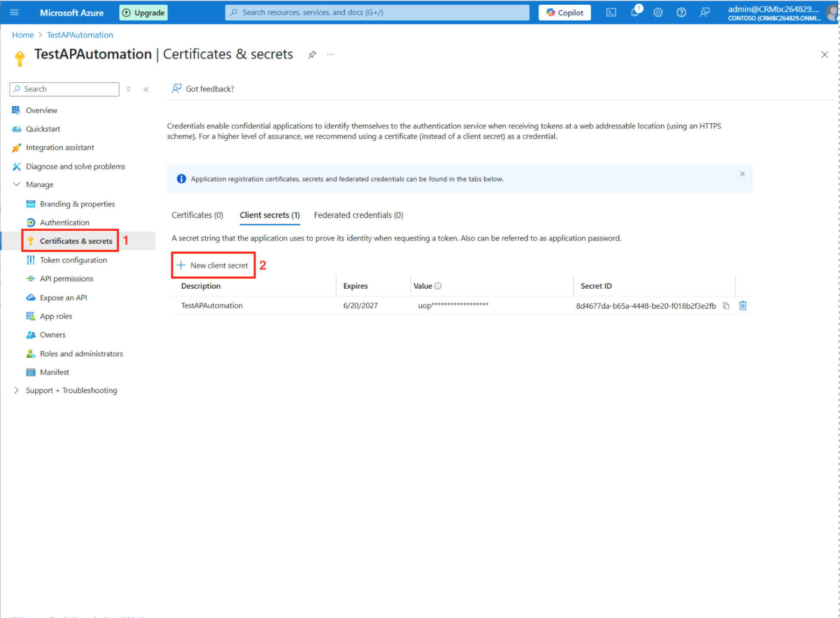This screenshot has height=618, width=840.
Task: Click the 6/20/2027 expiry date
Action: [361, 306]
